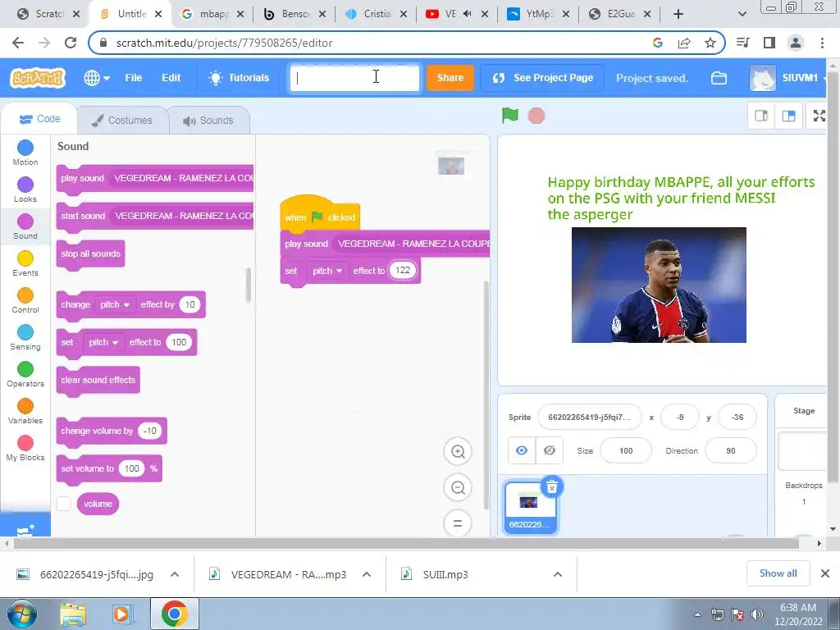This screenshot has height=630, width=840.
Task: Open the File menu
Action: (134, 78)
